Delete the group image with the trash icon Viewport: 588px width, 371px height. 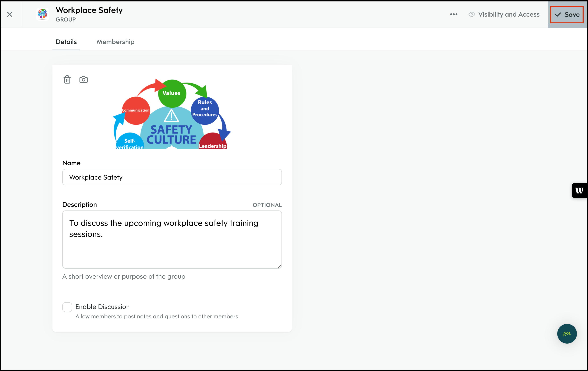(67, 80)
